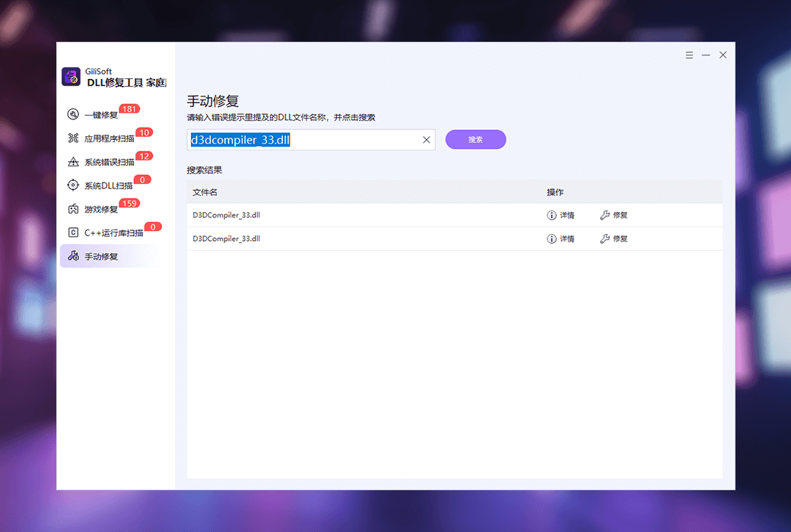Click the 手动修复 page heading

point(213,101)
